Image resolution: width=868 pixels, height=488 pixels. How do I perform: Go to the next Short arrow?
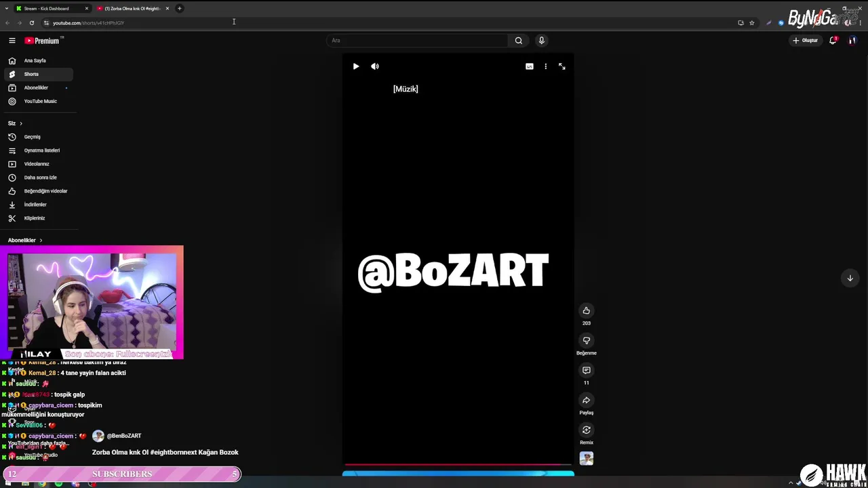tap(850, 278)
